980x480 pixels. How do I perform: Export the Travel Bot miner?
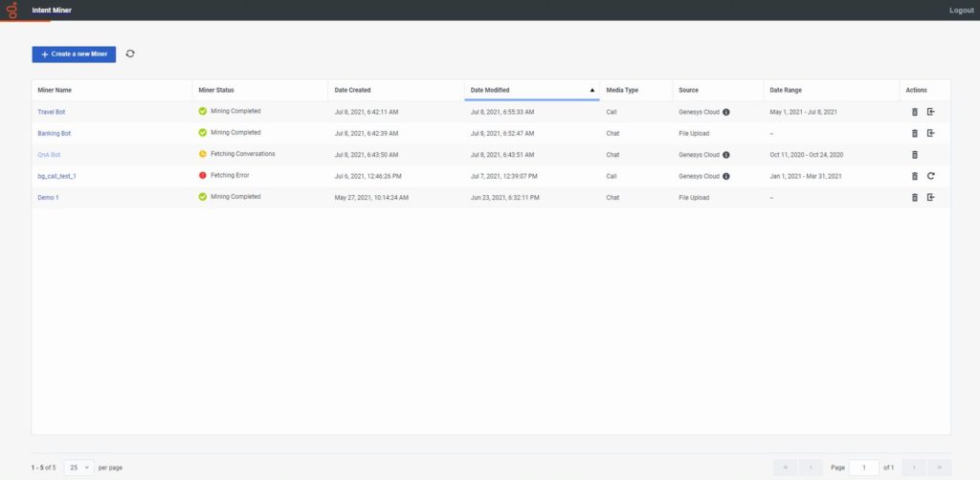pos(930,112)
